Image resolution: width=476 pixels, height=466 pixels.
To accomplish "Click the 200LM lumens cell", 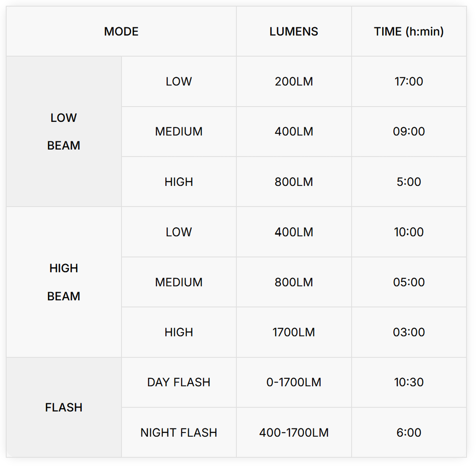I will 294,82.
